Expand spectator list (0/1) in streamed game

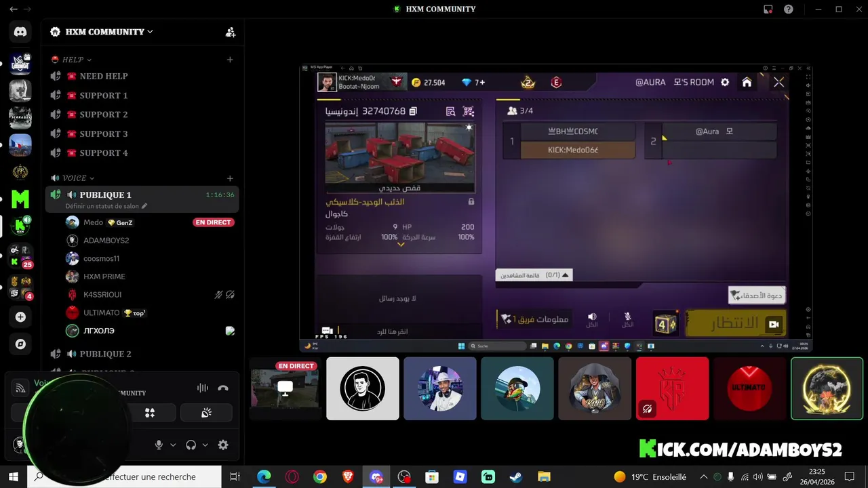click(x=534, y=275)
